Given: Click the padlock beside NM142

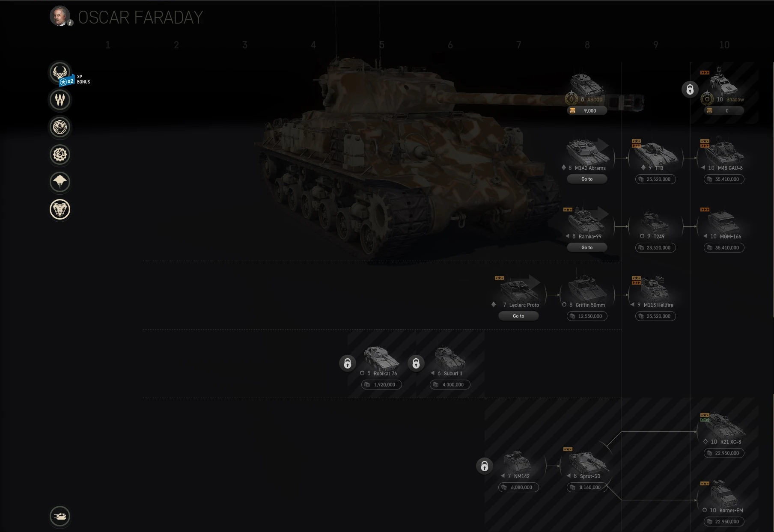Looking at the screenshot, I should 485,466.
